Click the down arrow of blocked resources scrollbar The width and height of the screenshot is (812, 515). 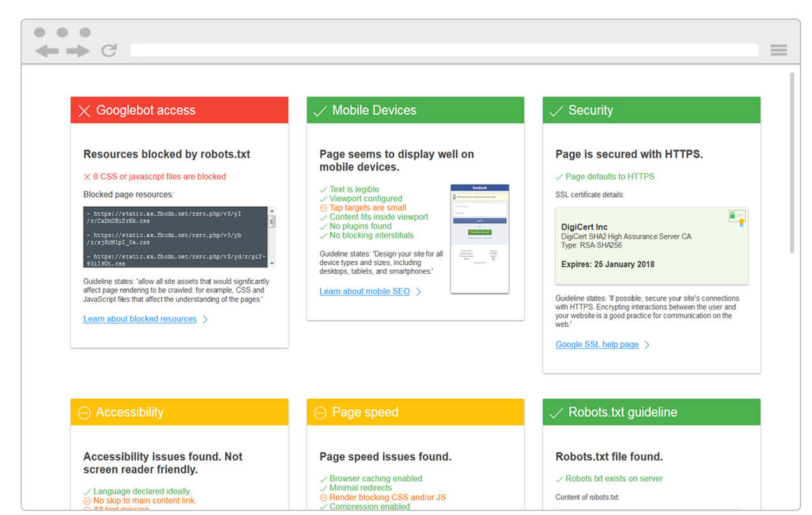[272, 263]
